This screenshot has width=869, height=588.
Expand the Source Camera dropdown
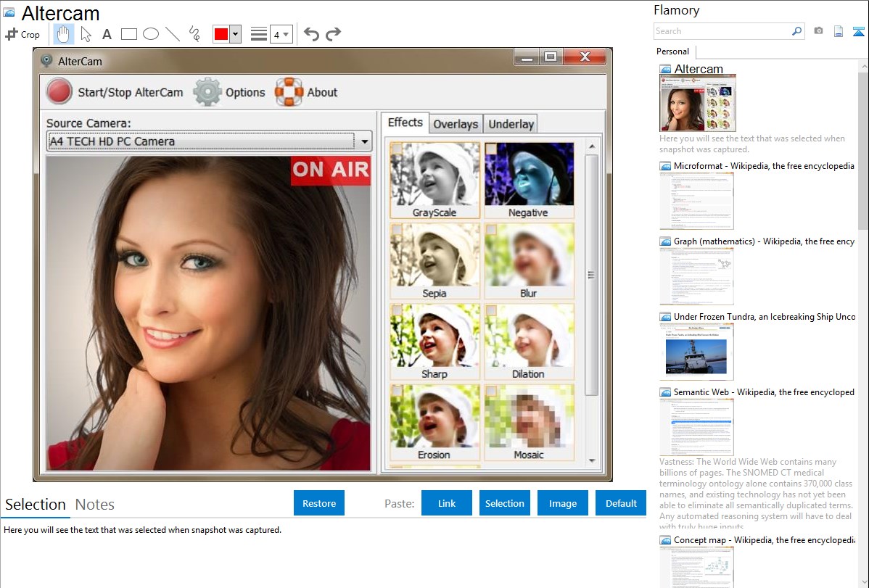365,141
